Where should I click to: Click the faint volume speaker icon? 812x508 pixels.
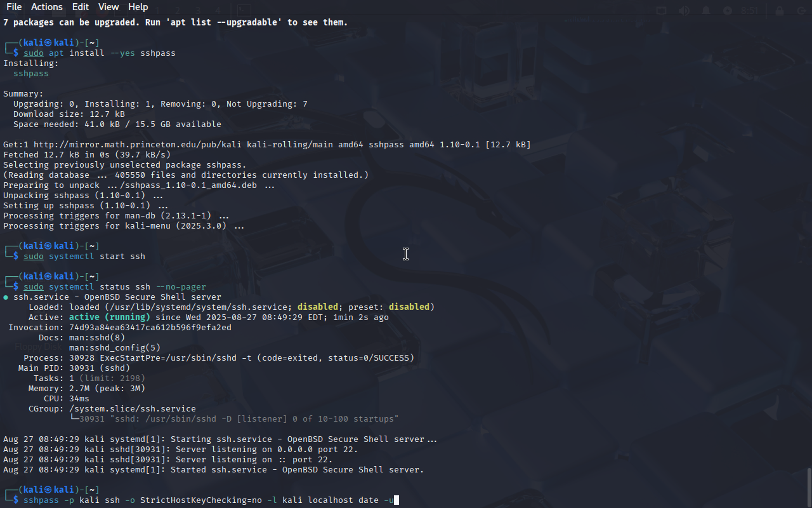coord(684,10)
